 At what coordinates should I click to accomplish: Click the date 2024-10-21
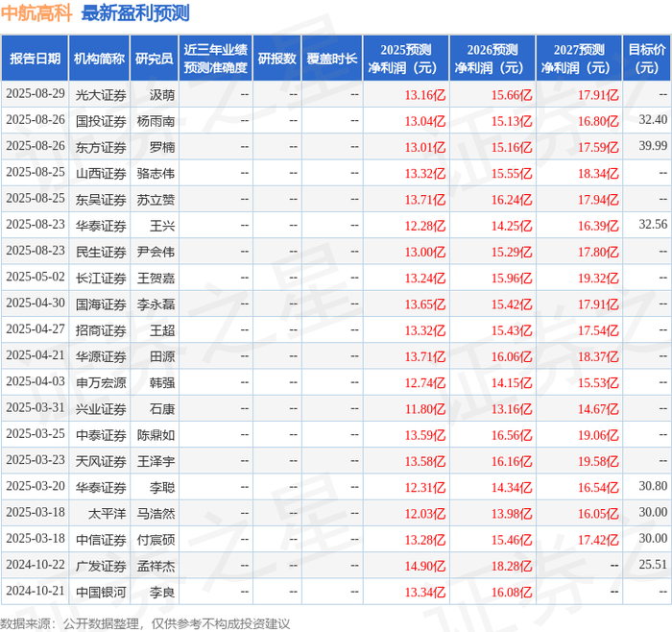[x=36, y=591]
